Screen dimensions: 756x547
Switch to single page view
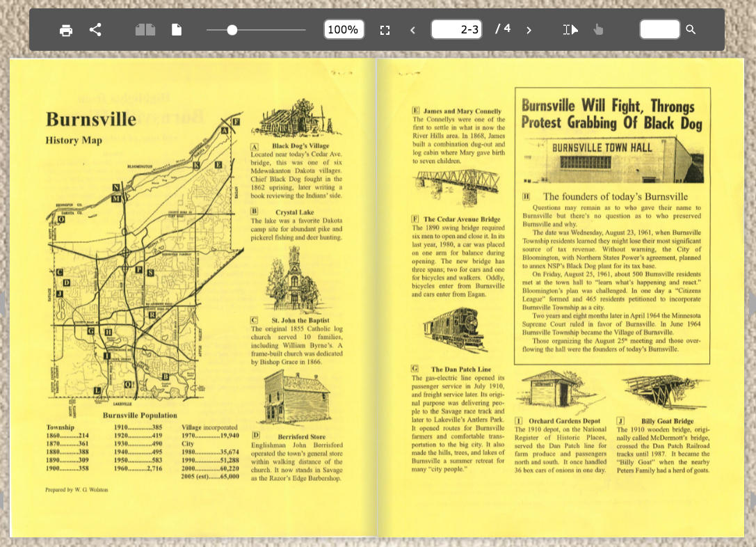click(x=177, y=30)
